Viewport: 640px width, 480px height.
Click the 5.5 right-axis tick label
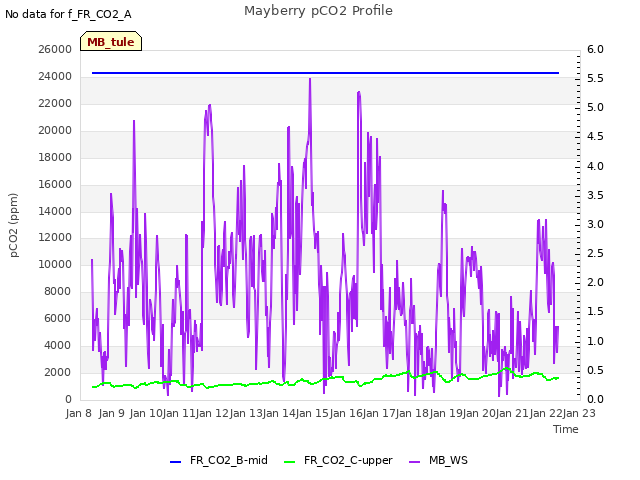[595, 78]
